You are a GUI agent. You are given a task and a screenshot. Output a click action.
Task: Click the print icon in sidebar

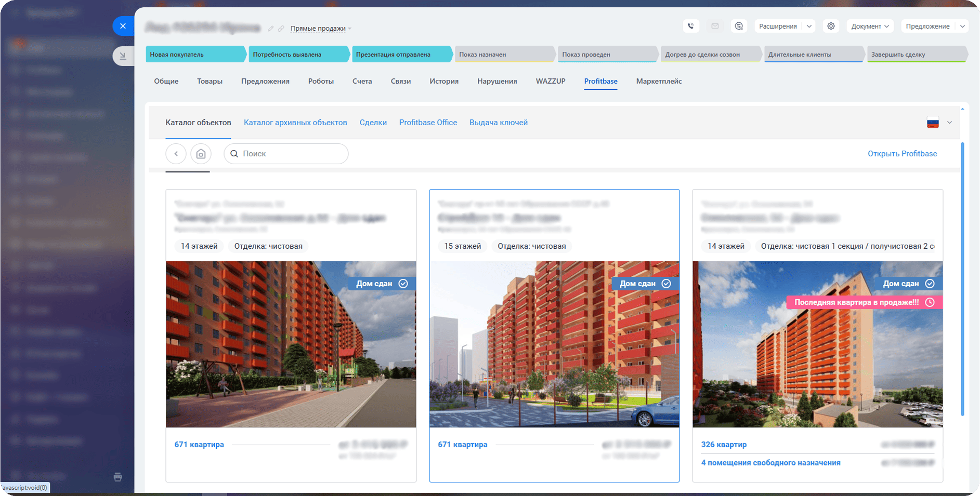click(118, 477)
